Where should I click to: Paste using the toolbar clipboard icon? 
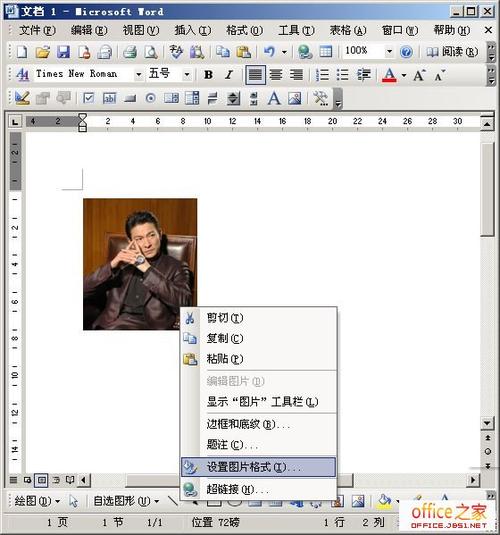pyautogui.click(x=244, y=52)
